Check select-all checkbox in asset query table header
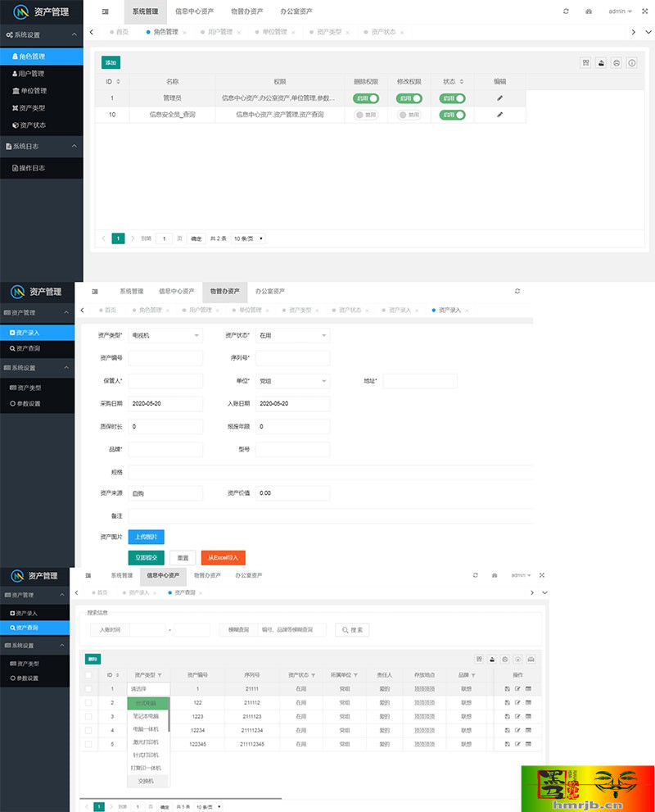 88,675
